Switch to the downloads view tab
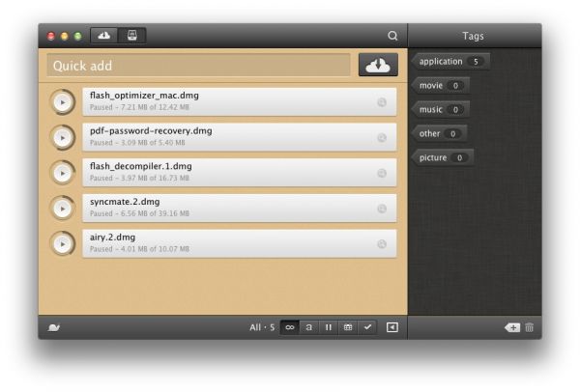 pos(104,36)
